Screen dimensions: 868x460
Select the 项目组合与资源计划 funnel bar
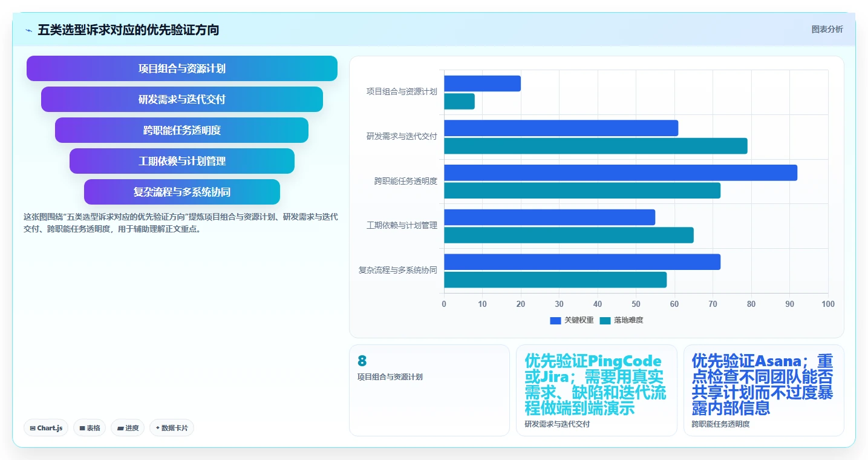[x=181, y=68]
